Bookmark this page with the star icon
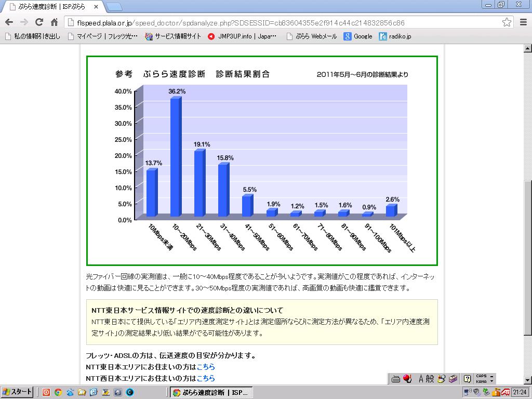The height and width of the screenshot is (399, 532). 507,22
